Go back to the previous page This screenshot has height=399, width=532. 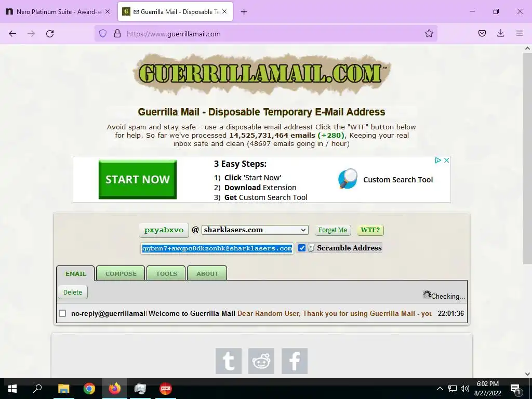pyautogui.click(x=12, y=34)
